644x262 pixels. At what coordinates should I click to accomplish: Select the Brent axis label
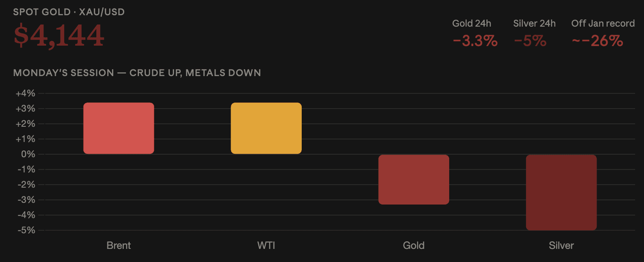(x=119, y=246)
